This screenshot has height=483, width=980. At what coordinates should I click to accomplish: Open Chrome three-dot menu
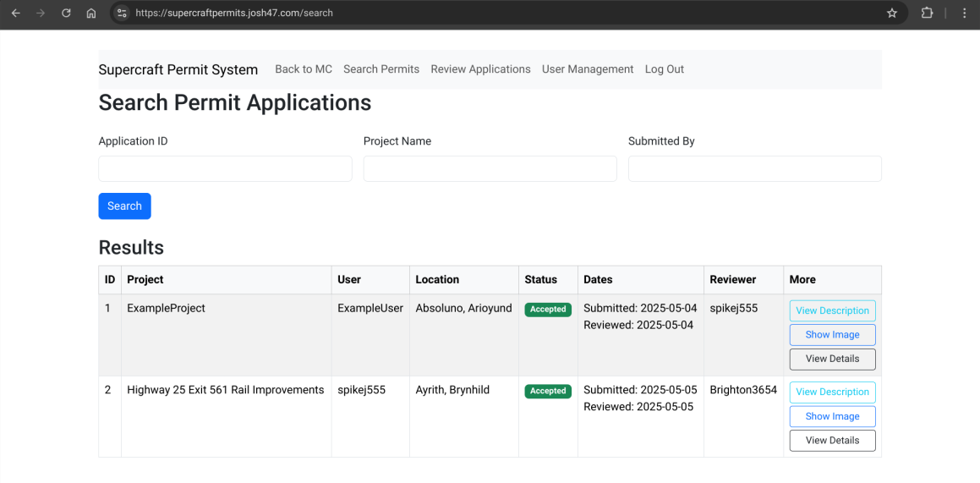click(964, 14)
